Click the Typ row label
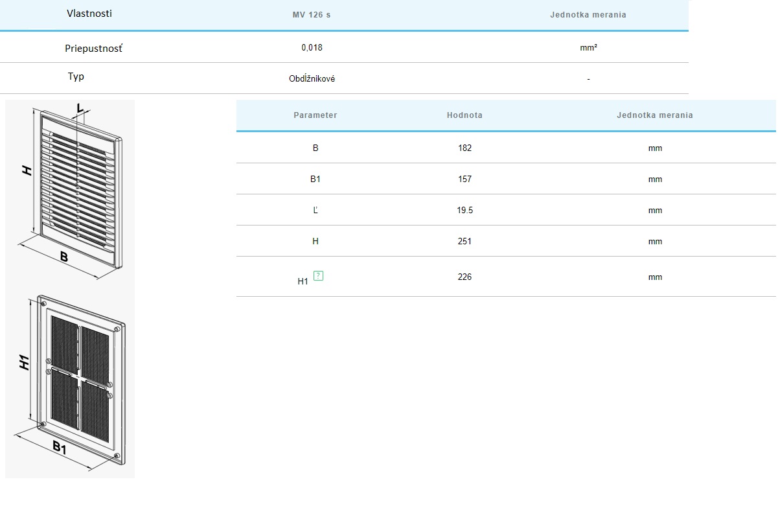The height and width of the screenshot is (532, 778). 76,76
